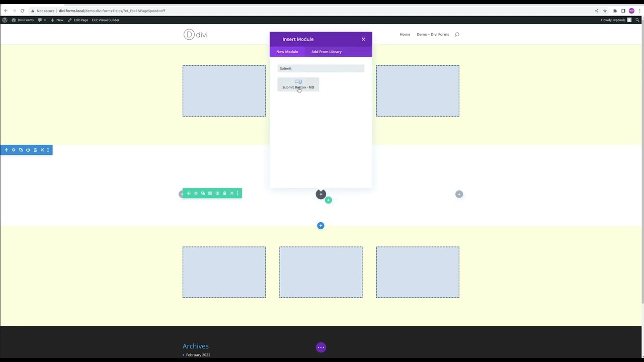Save section to library from blue toolbar
The image size is (644, 362).
click(x=28, y=150)
